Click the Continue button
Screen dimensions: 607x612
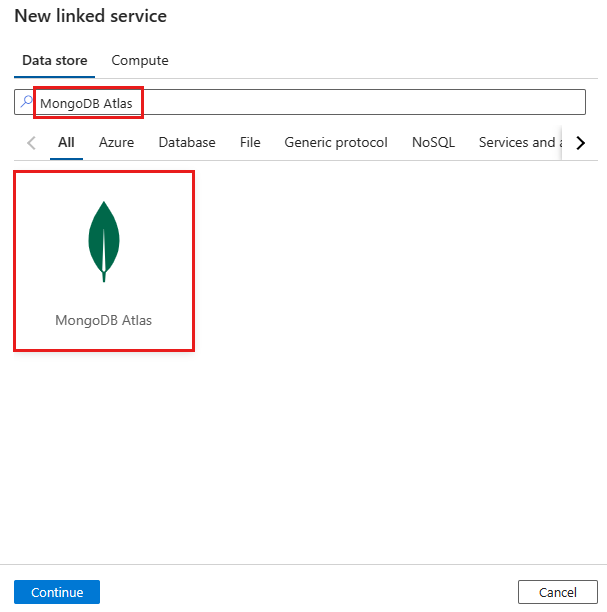click(57, 592)
